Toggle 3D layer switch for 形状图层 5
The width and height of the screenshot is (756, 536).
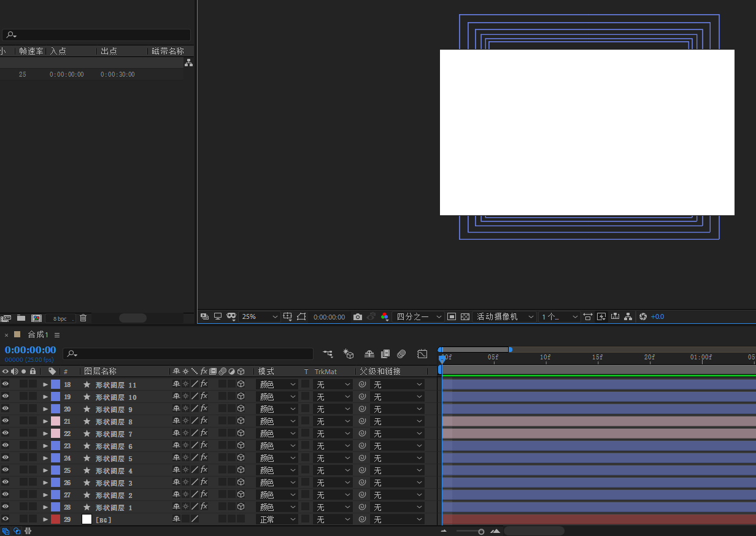coord(241,458)
